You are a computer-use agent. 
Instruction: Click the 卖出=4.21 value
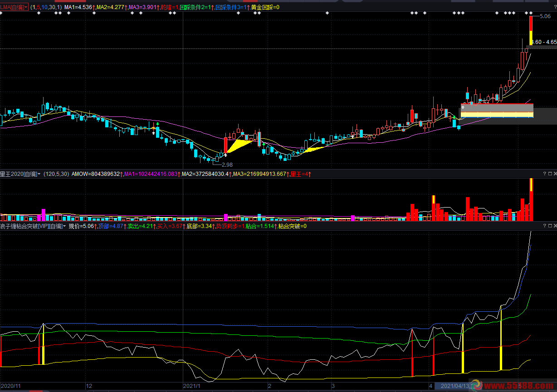click(140, 226)
